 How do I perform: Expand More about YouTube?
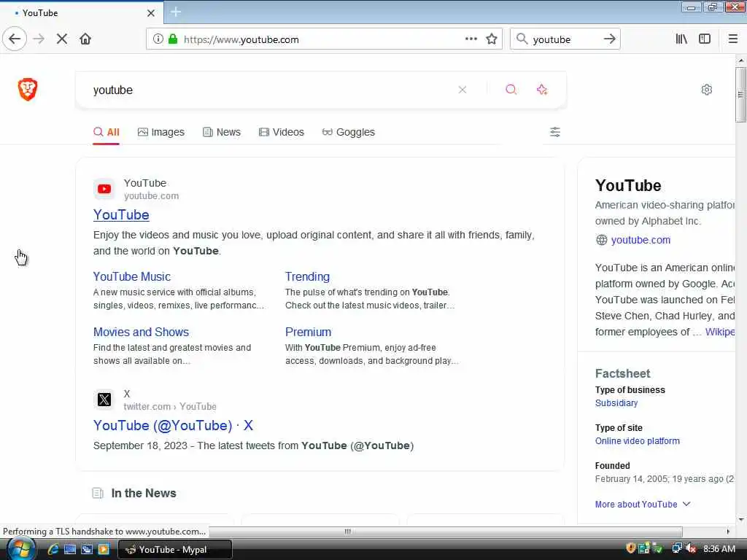pyautogui.click(x=643, y=505)
